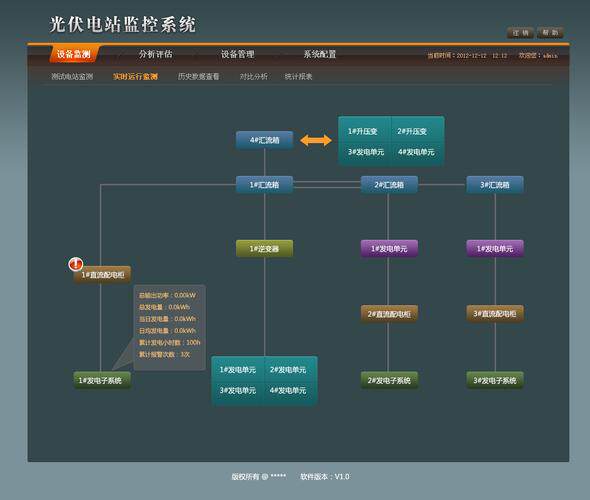Open the 1#发电子系统 node
Viewport: 590px width, 500px height.
102,380
